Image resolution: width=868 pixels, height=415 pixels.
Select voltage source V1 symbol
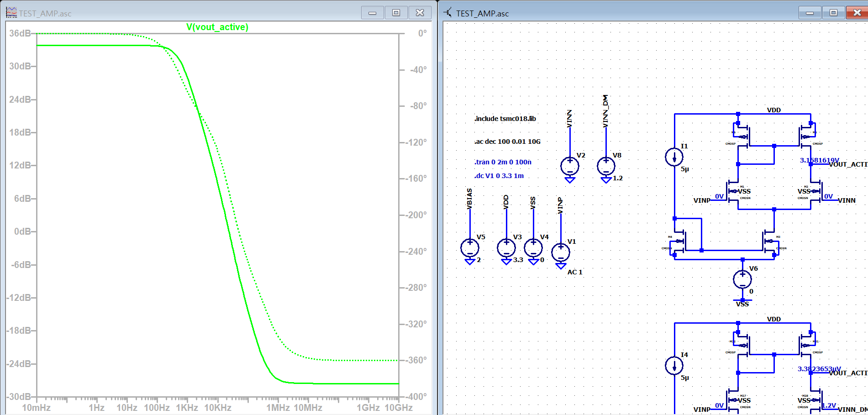(x=561, y=252)
